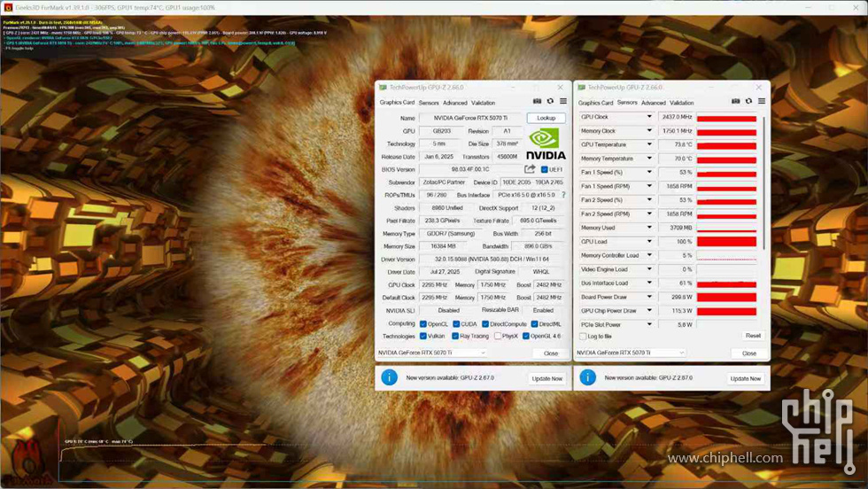
Task: Open the Board Power Draw dropdown arrow
Action: [649, 297]
